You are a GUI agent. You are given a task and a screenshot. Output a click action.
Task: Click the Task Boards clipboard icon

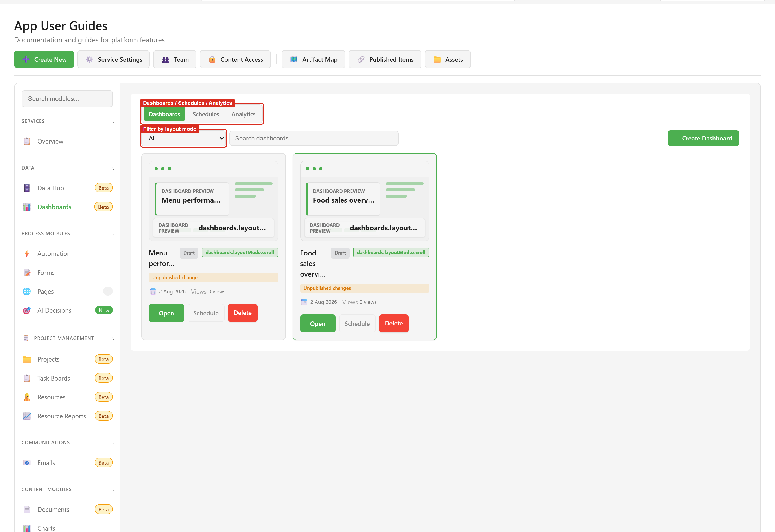(27, 378)
